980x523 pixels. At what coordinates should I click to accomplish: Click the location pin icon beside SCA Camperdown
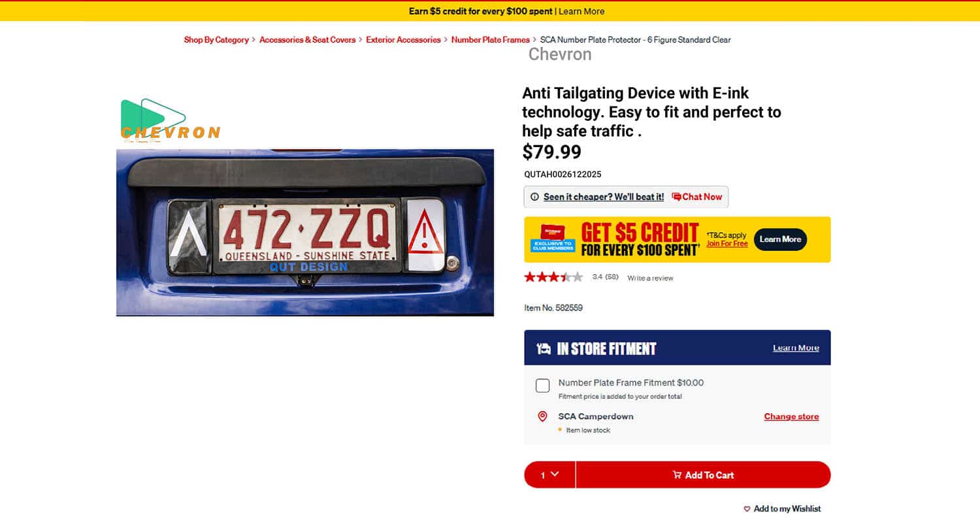[542, 416]
